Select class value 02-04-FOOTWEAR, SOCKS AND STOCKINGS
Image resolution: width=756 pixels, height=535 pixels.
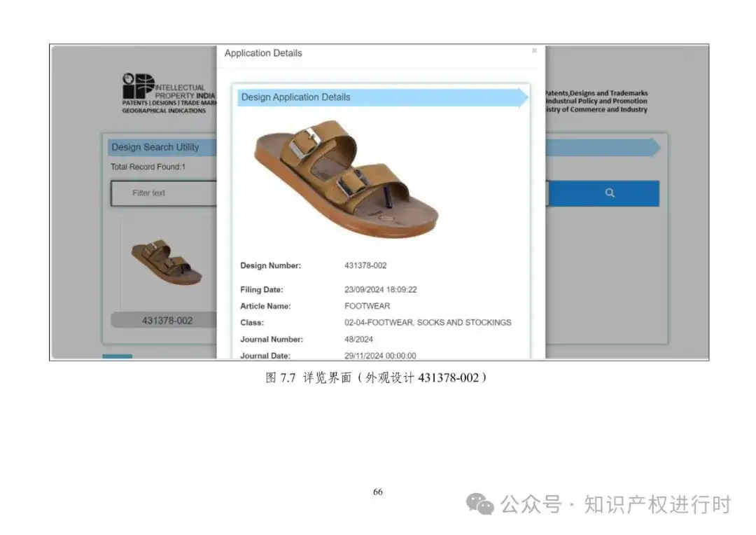point(428,323)
